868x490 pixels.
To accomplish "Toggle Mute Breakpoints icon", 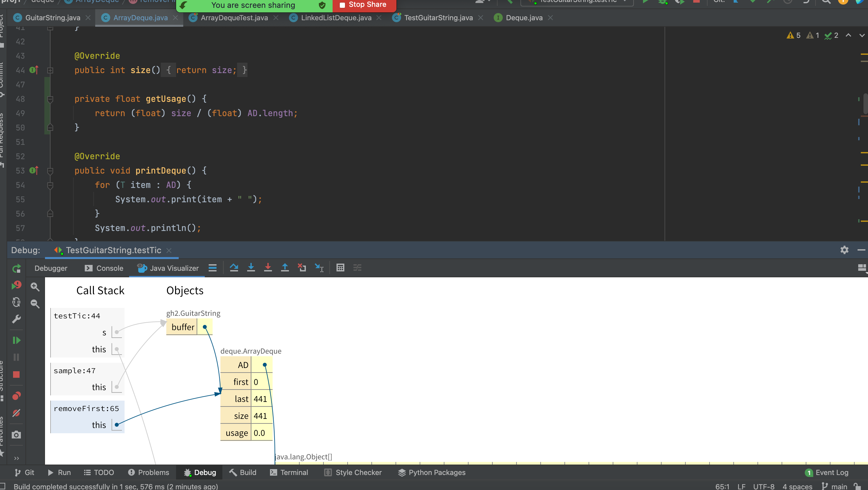I will coord(16,413).
